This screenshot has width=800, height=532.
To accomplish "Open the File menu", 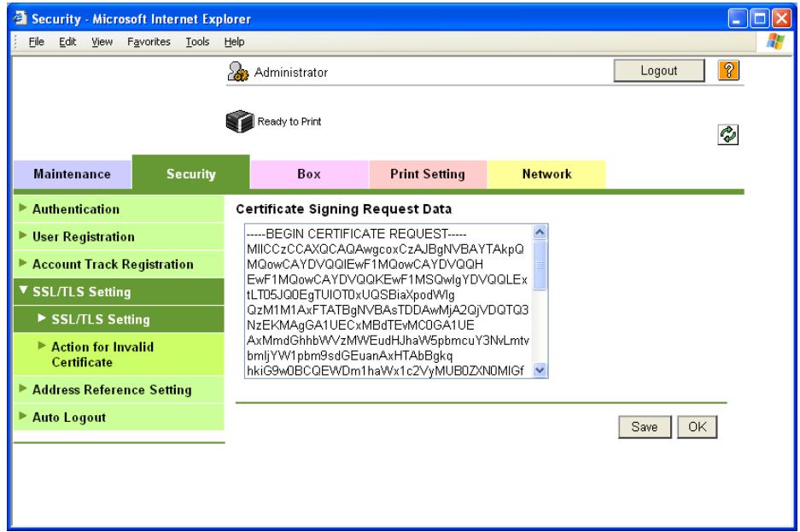I will pyautogui.click(x=36, y=42).
